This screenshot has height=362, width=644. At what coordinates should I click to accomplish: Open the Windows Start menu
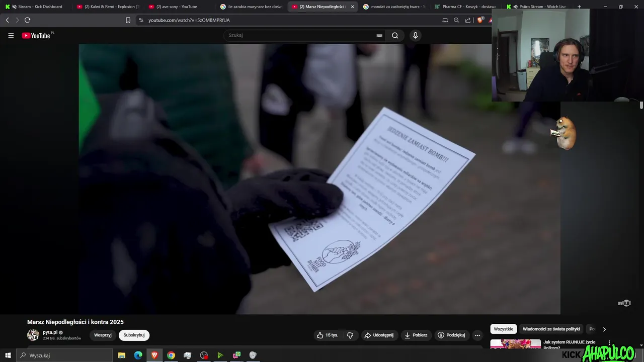(x=8, y=355)
